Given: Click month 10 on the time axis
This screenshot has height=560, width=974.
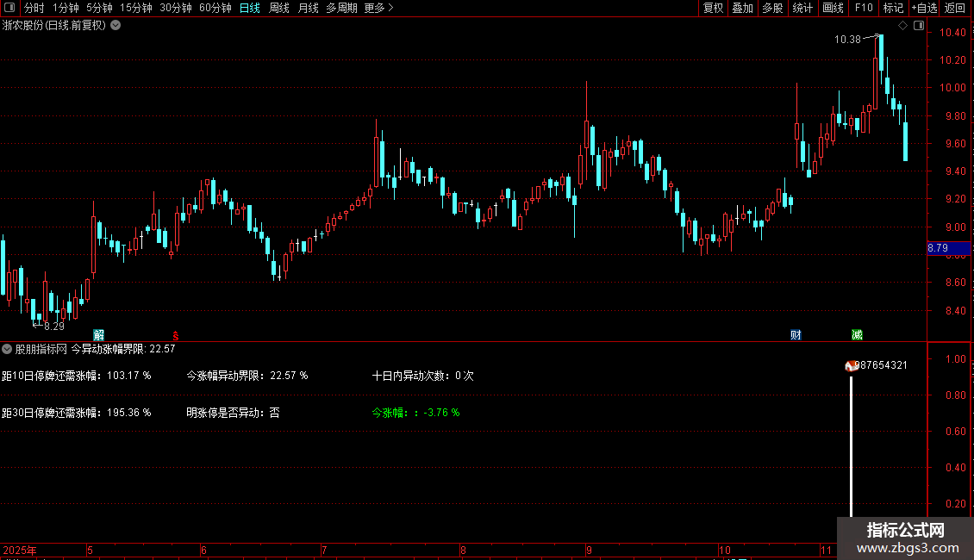Looking at the screenshot, I should tap(725, 550).
